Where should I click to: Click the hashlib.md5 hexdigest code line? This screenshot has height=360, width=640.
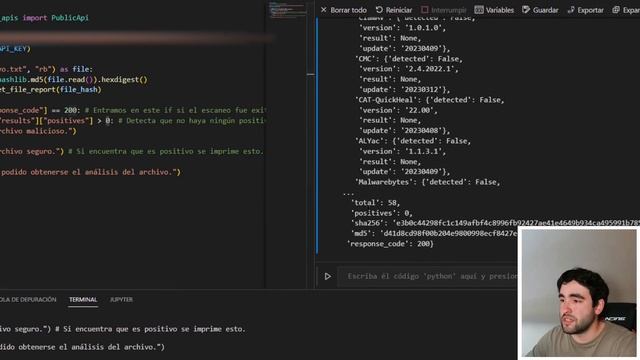(x=73, y=80)
